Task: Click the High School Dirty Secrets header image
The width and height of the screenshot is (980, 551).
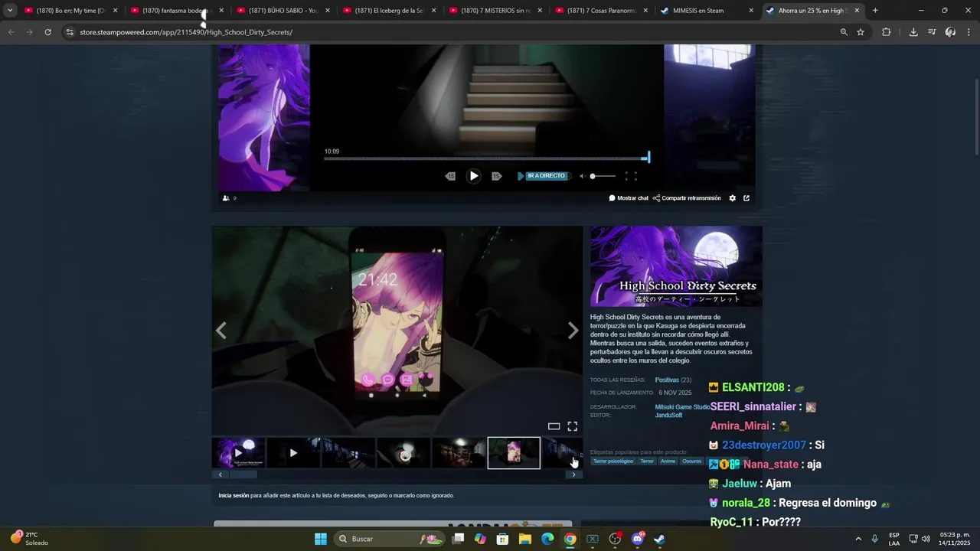Action: [676, 266]
